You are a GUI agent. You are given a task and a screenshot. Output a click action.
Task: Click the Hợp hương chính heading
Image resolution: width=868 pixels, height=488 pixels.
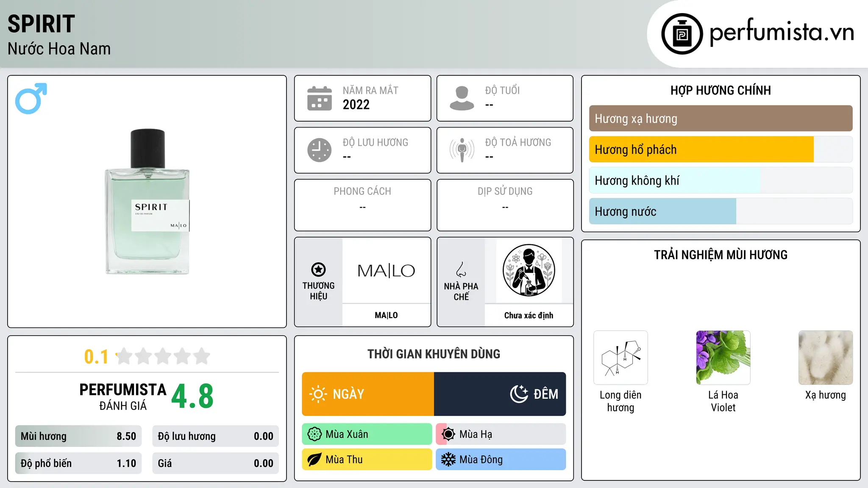coord(721,90)
